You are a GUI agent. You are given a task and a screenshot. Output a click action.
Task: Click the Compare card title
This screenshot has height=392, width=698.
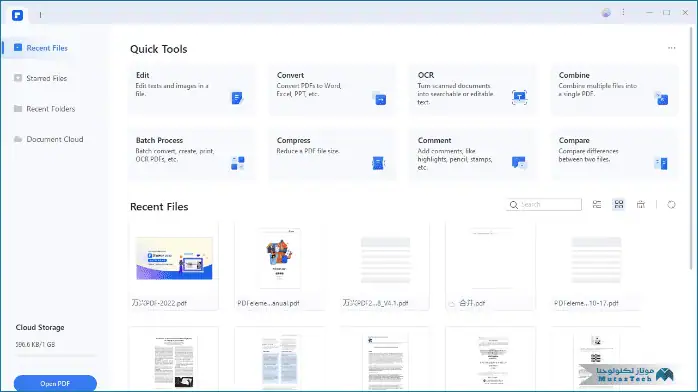[574, 140]
